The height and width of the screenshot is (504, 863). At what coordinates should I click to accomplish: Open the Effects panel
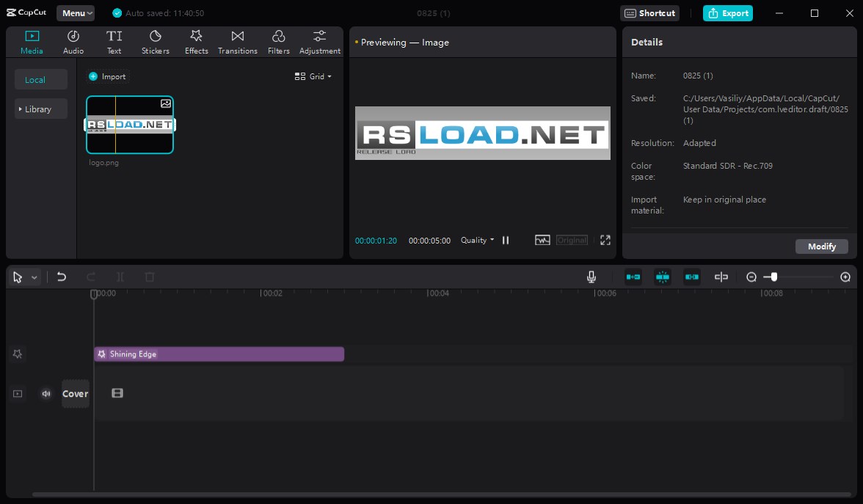(x=197, y=43)
